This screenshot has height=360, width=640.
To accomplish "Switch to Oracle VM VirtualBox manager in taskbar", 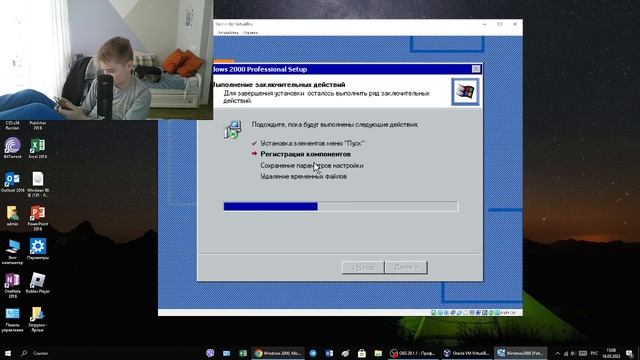I will pyautogui.click(x=466, y=353).
